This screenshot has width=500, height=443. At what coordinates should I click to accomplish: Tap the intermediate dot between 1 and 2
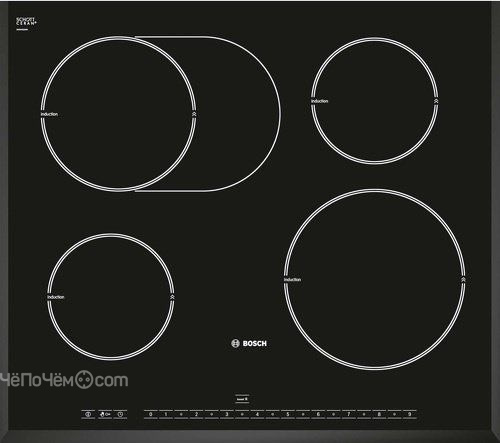pos(181,414)
